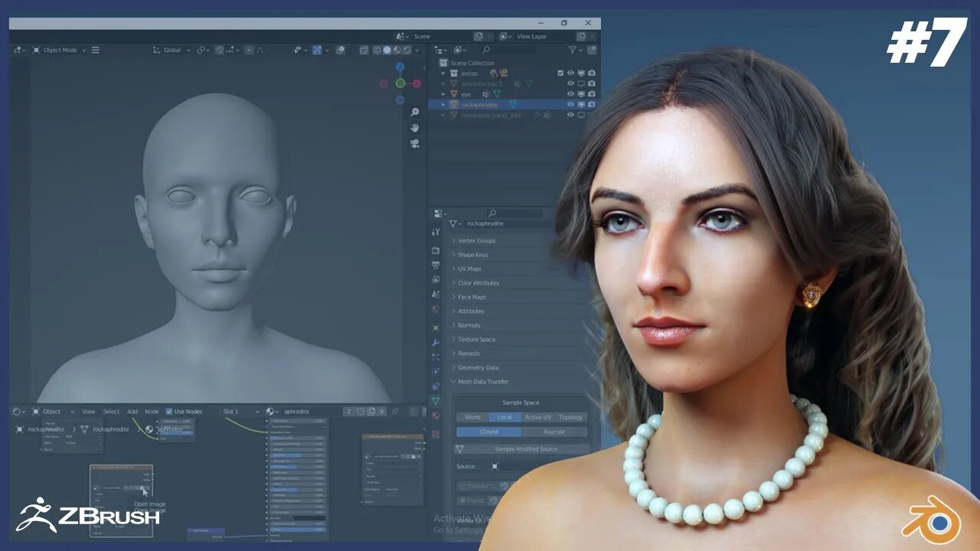Viewport: 980px width, 551px height.
Task: Click the pan hand navigation icon
Action: click(x=415, y=128)
